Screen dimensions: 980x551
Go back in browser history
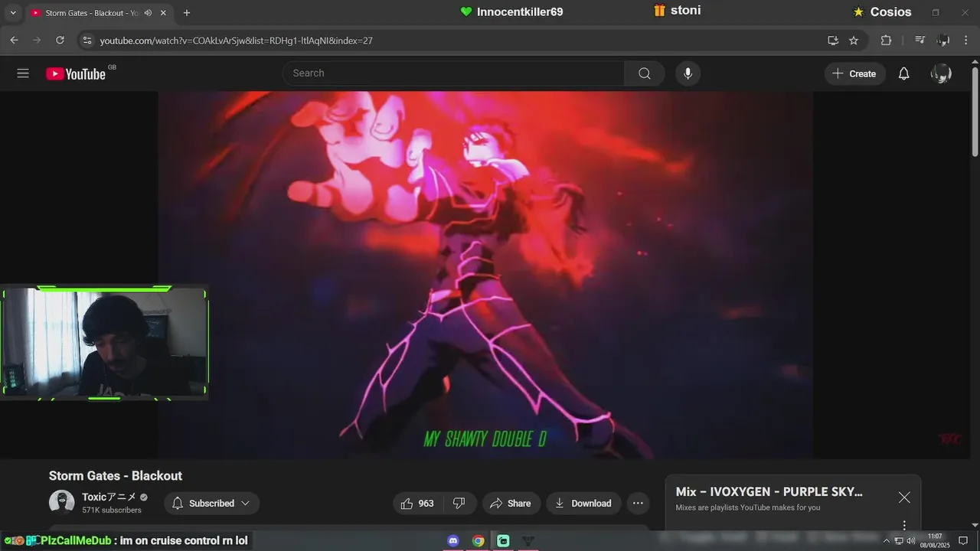pyautogui.click(x=14, y=40)
